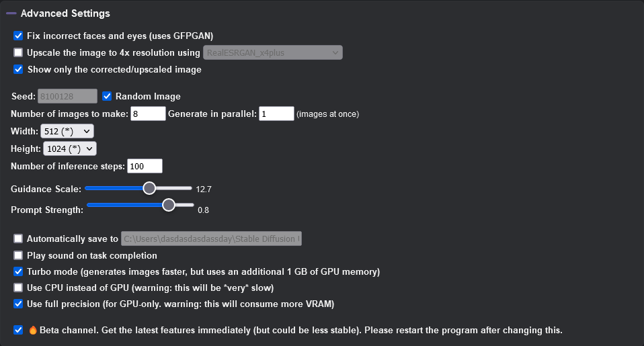Screen dimensions: 644x346
Task: Uncheck Fix incorrect faces and eyes
Action: pyautogui.click(x=18, y=36)
